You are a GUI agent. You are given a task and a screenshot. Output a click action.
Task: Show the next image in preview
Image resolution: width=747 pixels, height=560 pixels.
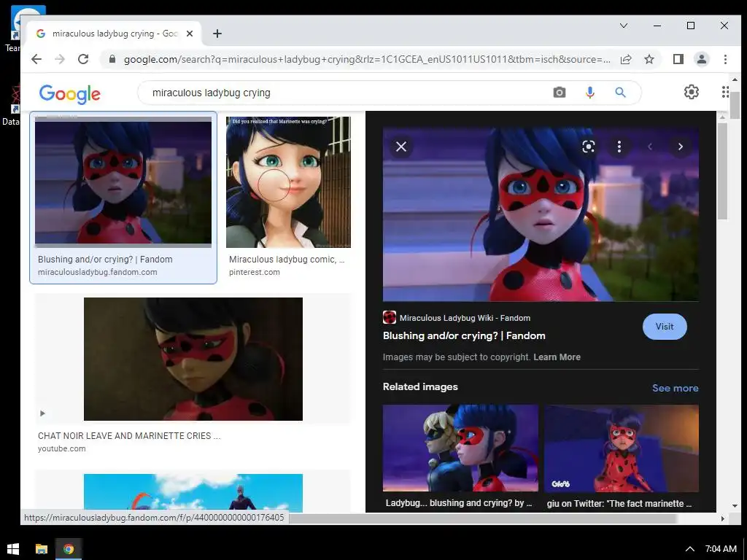tap(681, 147)
